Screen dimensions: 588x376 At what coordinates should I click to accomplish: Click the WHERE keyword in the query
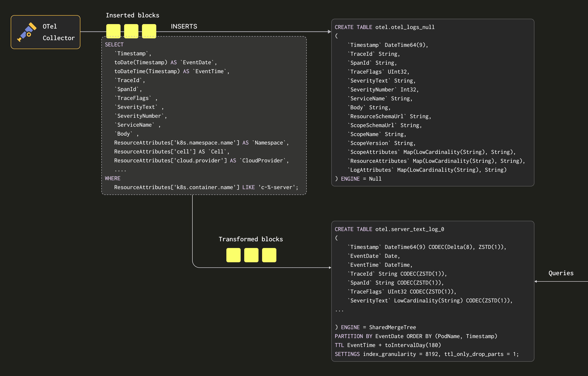tap(113, 178)
